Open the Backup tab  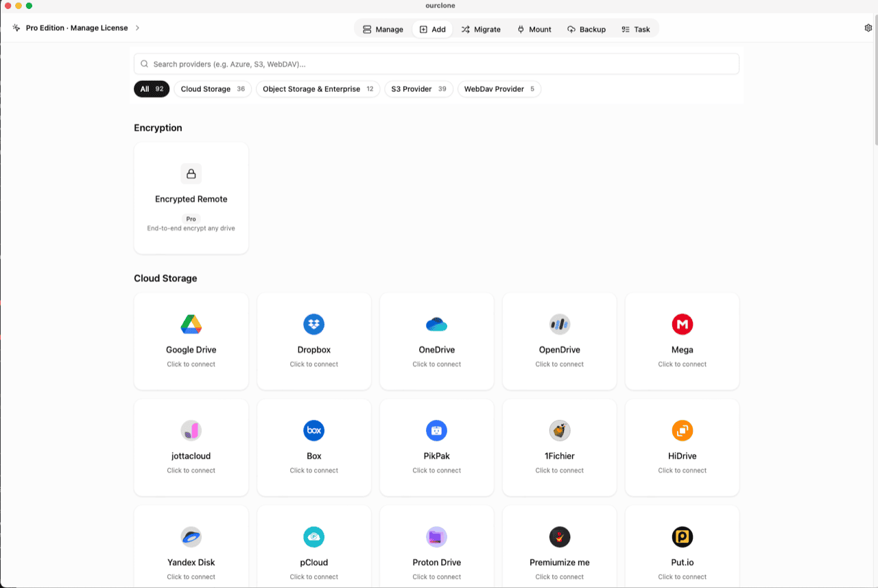coord(586,30)
